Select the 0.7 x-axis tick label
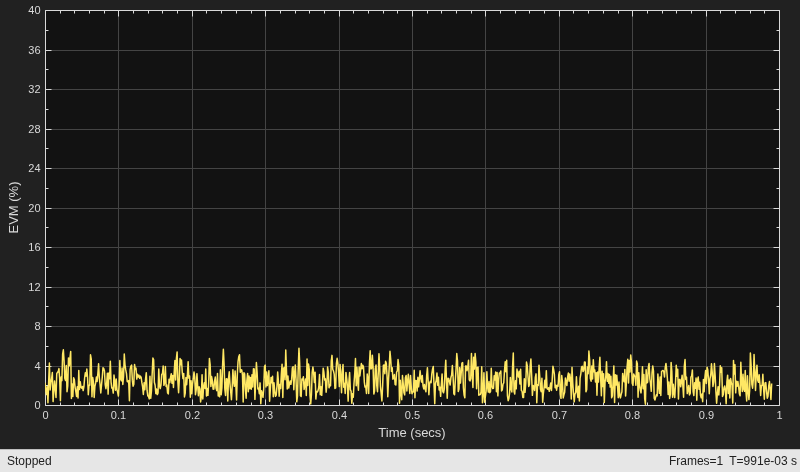Screen dimensions: 800x472 [559, 415]
